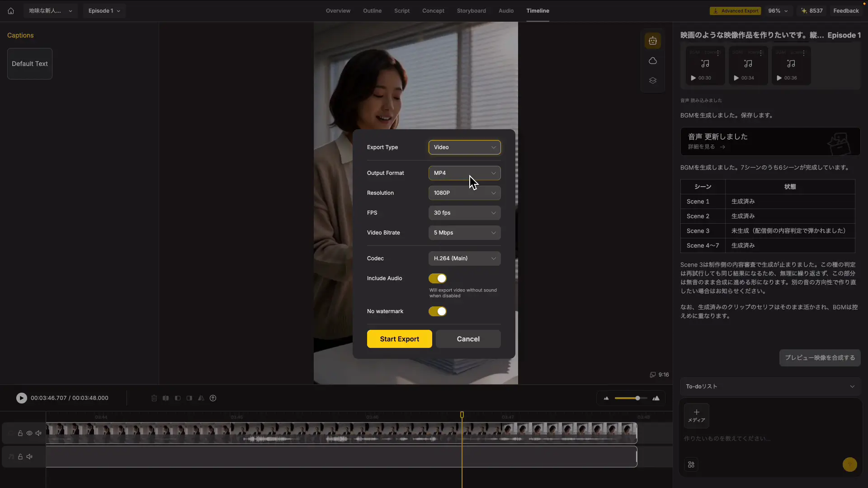This screenshot has height=488, width=868.
Task: Mute the music track speaker
Action: point(29,457)
